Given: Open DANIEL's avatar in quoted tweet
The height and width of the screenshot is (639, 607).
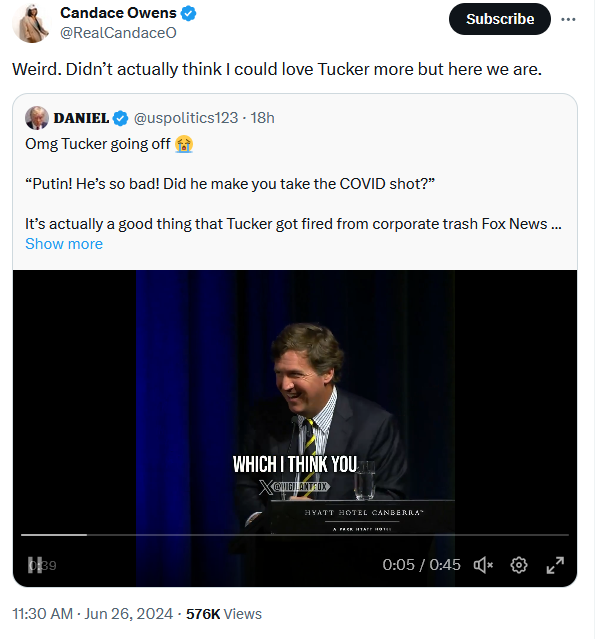Looking at the screenshot, I should (37, 118).
